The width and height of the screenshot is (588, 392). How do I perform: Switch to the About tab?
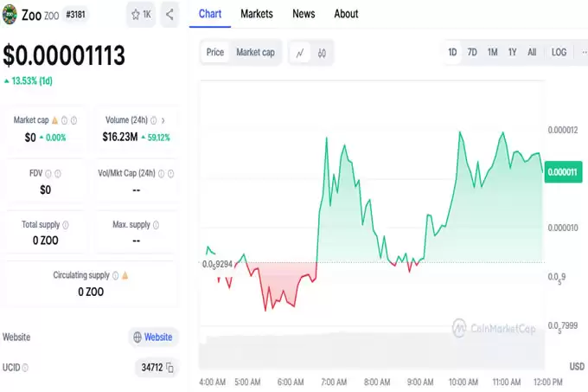click(346, 14)
